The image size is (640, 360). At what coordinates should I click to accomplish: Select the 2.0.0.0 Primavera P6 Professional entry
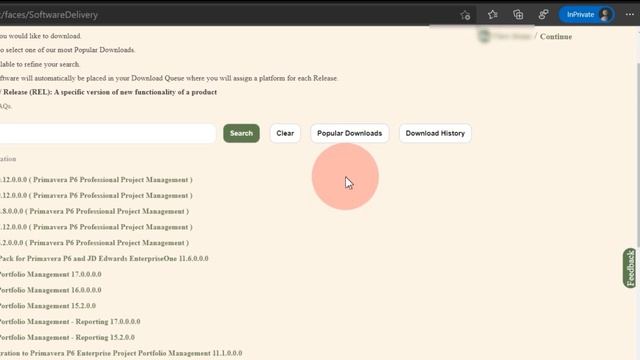(x=94, y=242)
